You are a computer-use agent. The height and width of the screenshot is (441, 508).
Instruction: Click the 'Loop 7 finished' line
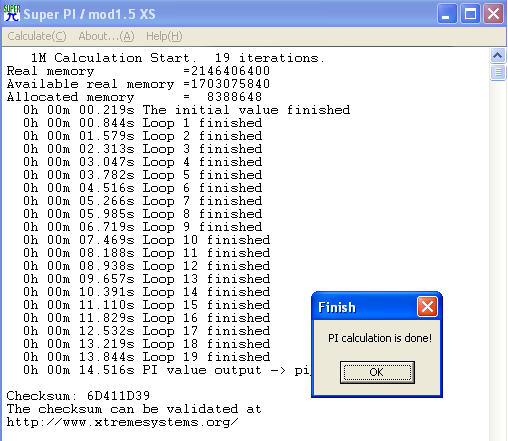point(142,201)
